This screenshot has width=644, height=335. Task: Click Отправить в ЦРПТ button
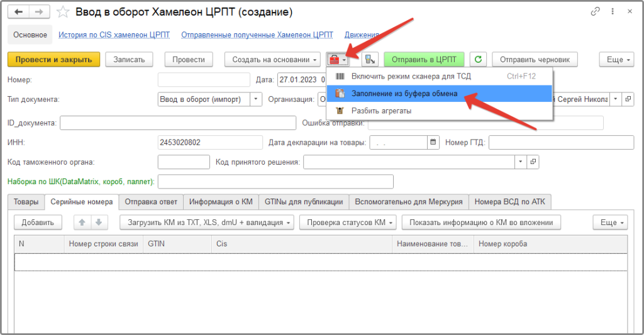pos(424,60)
